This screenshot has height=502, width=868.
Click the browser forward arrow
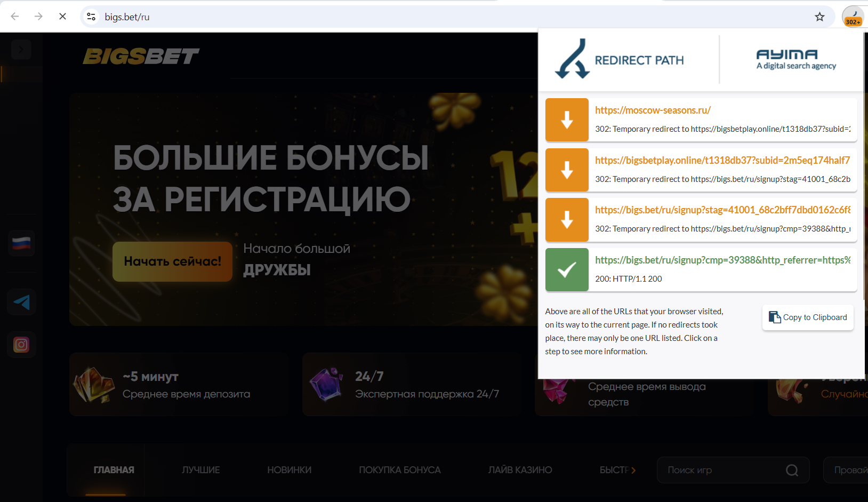pos(38,17)
